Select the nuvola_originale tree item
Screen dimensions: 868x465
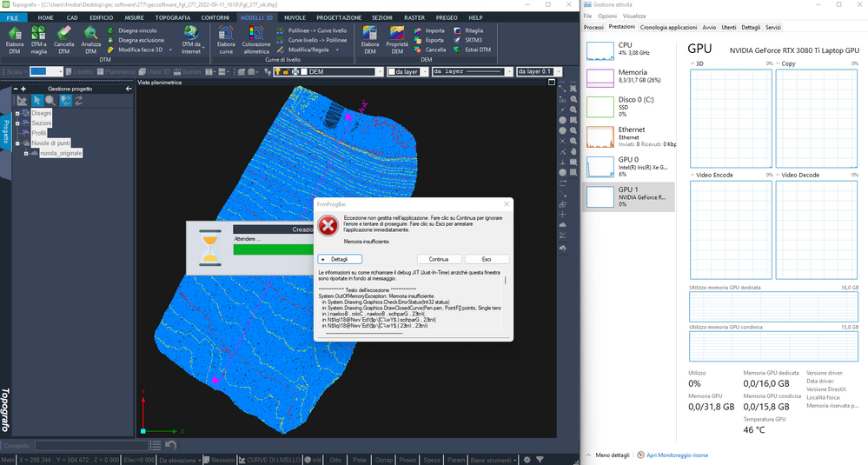click(57, 153)
